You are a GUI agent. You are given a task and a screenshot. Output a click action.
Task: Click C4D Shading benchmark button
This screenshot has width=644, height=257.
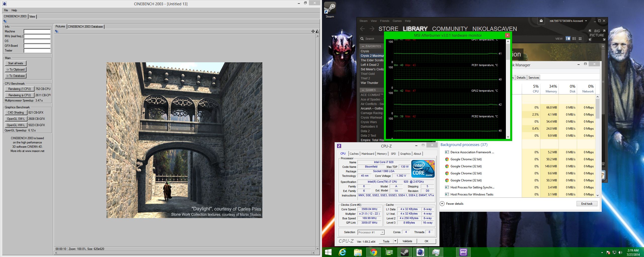coord(16,113)
